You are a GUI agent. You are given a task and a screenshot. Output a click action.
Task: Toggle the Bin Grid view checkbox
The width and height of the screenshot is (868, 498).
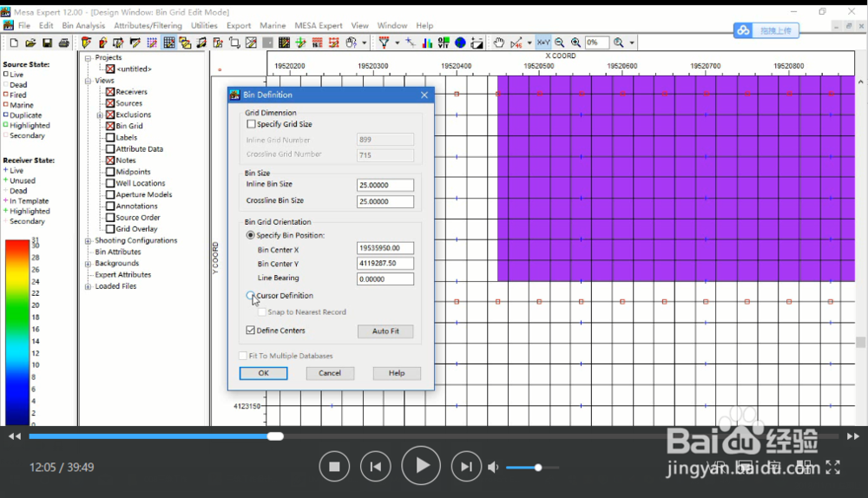pos(110,126)
